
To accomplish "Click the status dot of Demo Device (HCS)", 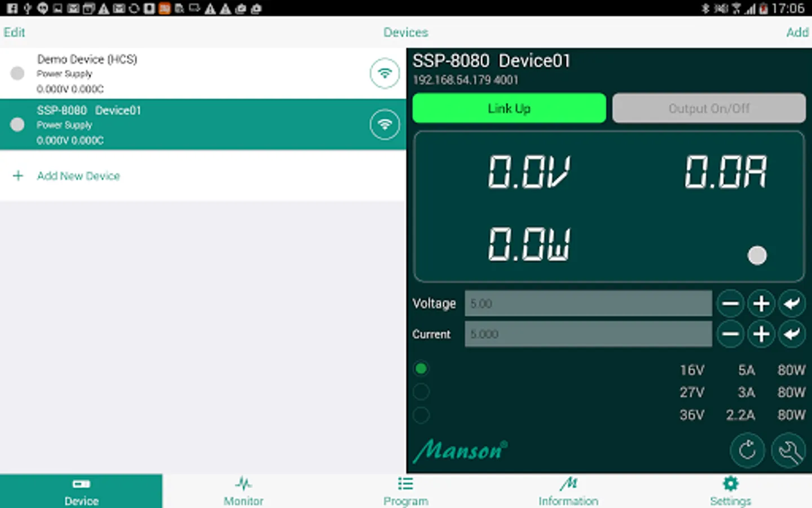I will pyautogui.click(x=17, y=73).
